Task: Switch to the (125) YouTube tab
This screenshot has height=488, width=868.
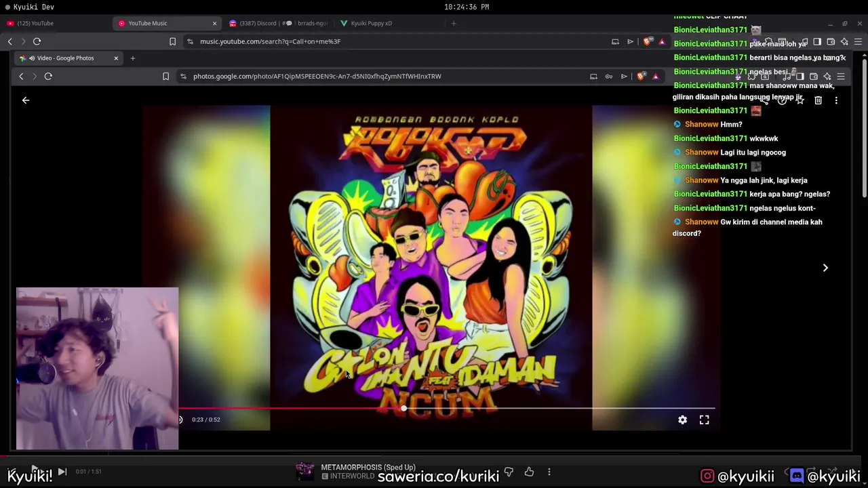Action: click(x=56, y=23)
